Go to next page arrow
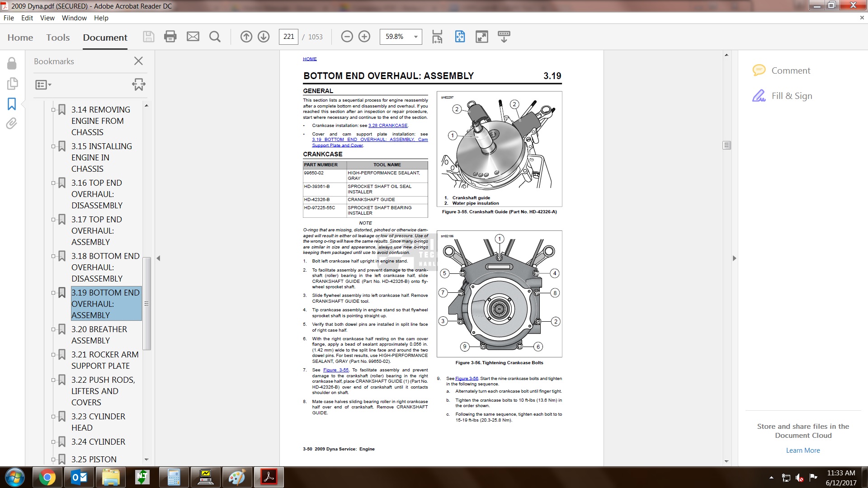The height and width of the screenshot is (488, 868). coord(264,37)
